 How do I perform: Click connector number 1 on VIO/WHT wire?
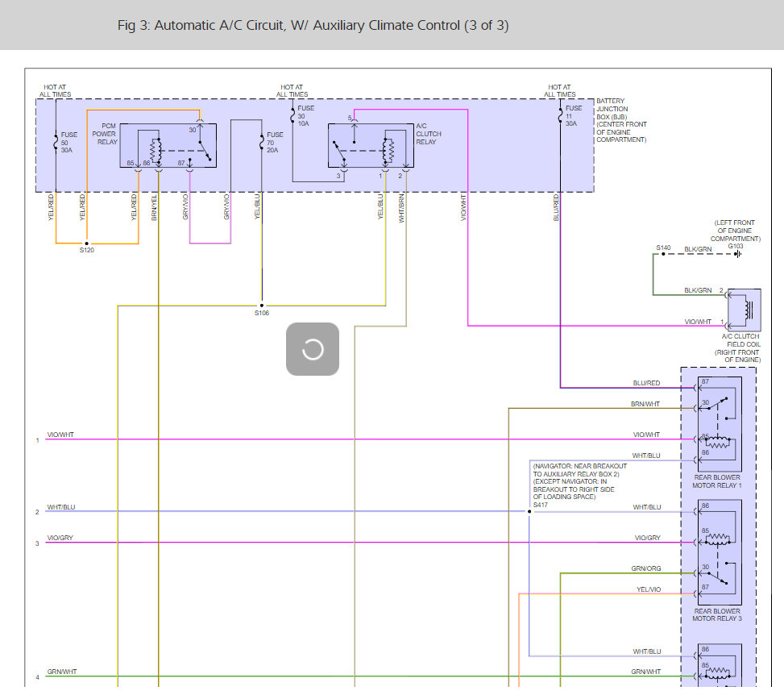[37, 440]
